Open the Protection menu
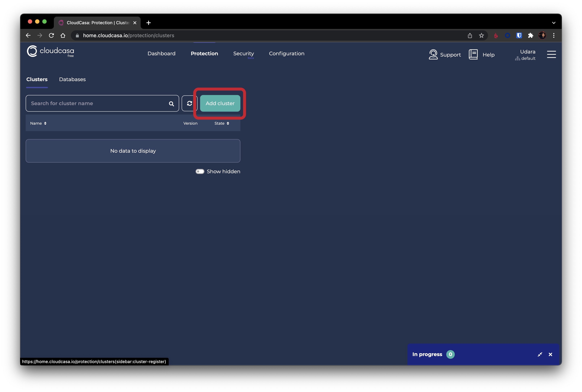Viewport: 582px width, 392px height. (x=204, y=53)
